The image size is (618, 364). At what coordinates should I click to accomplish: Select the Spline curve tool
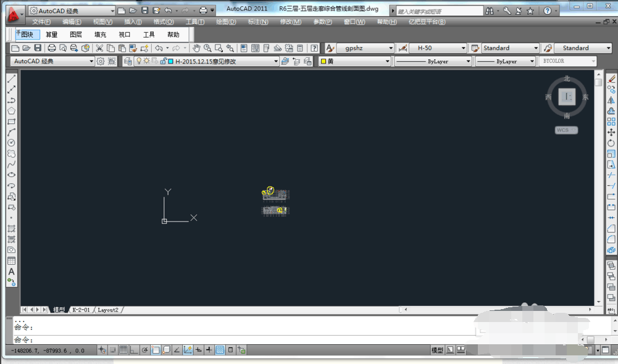pos(12,164)
